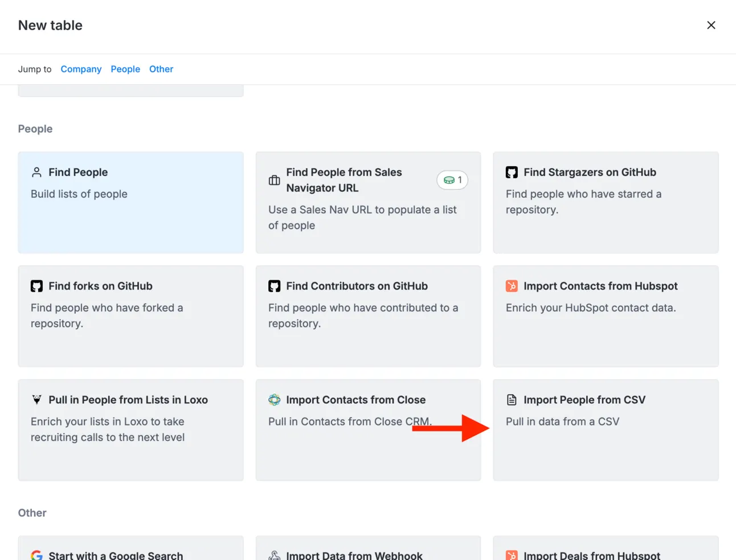Click the People section heading

(x=35, y=129)
